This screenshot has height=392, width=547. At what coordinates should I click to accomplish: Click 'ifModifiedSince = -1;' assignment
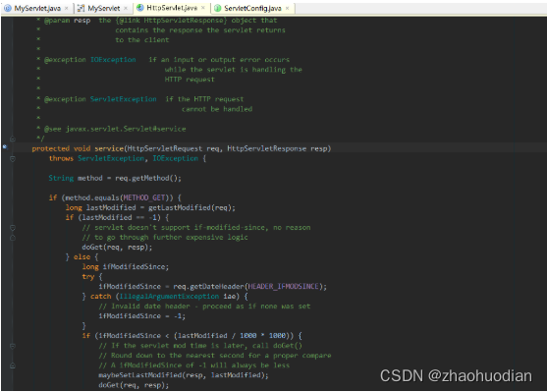tap(142, 316)
